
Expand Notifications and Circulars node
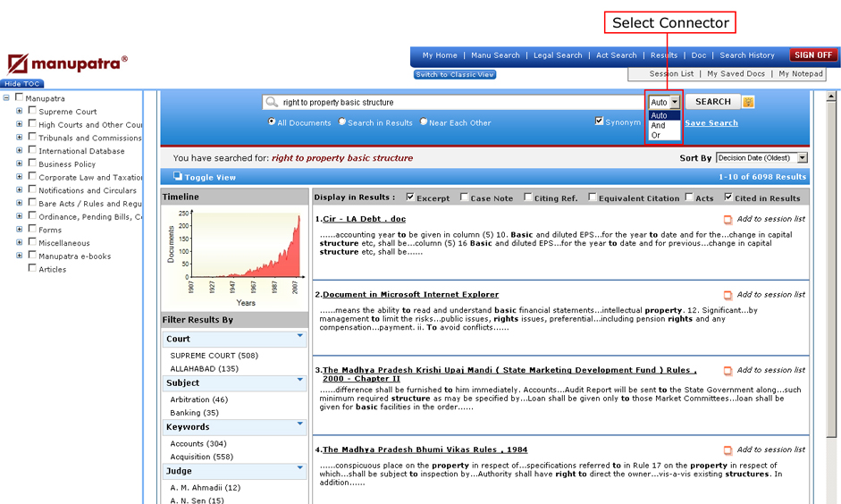click(x=20, y=189)
